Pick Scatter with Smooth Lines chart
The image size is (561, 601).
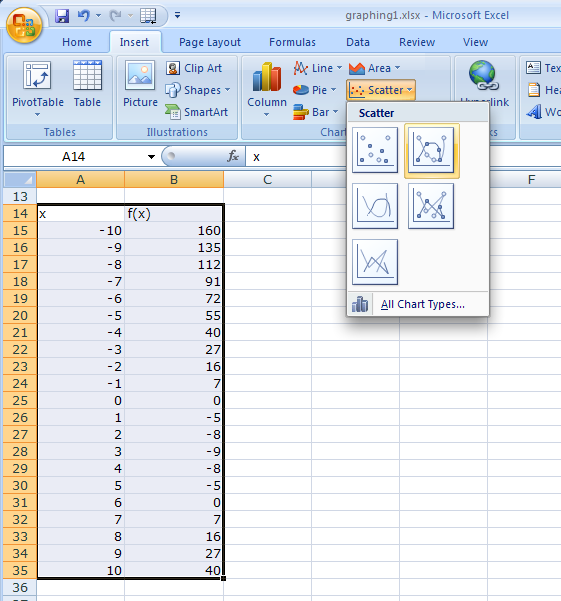click(375, 206)
